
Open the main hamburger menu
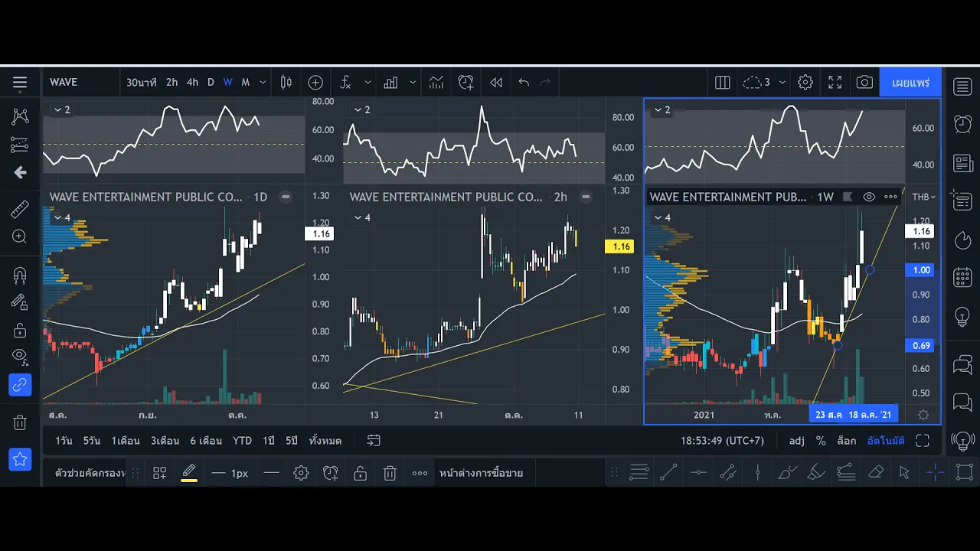pos(20,83)
